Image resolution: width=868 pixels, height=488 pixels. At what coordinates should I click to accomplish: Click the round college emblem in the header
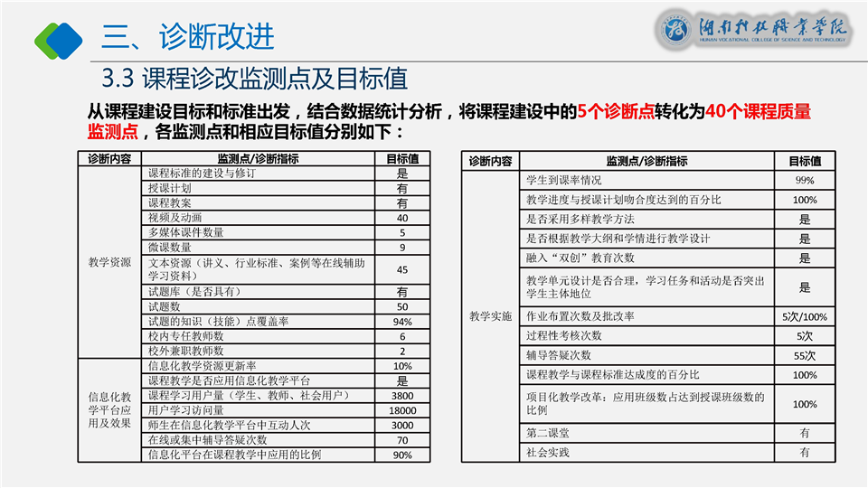pos(674,30)
